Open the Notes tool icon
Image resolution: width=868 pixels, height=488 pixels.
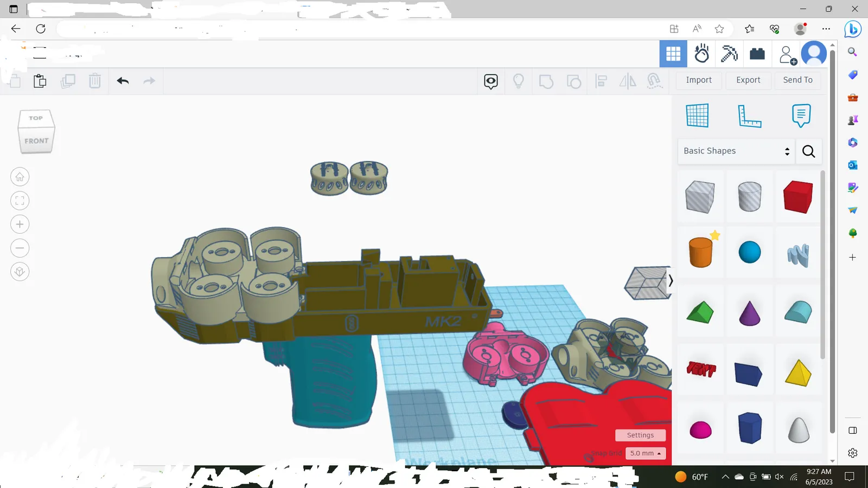(801, 115)
